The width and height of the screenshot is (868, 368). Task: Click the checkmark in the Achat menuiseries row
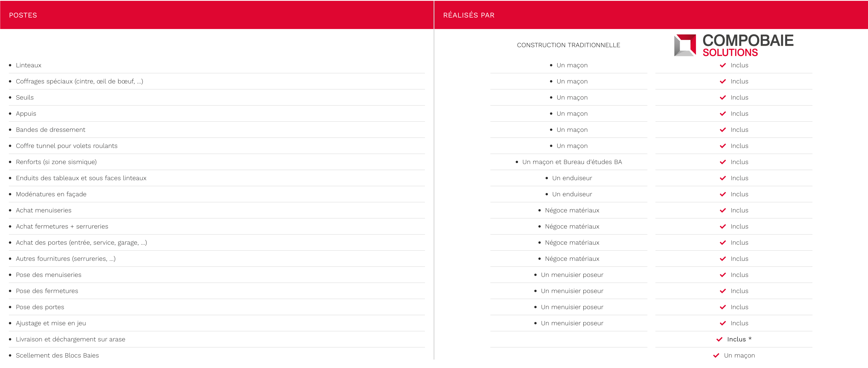click(x=723, y=210)
